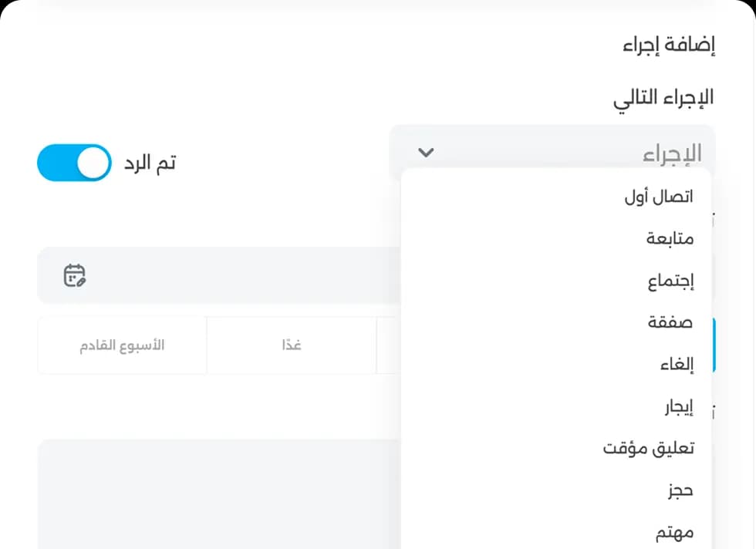The width and height of the screenshot is (756, 549).
Task: Click the empty notes area at the bottom
Action: coord(216,493)
